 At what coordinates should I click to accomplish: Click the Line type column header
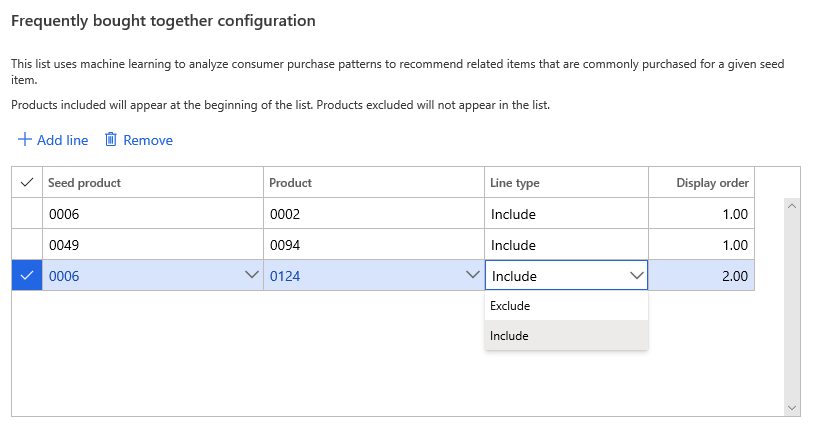515,183
